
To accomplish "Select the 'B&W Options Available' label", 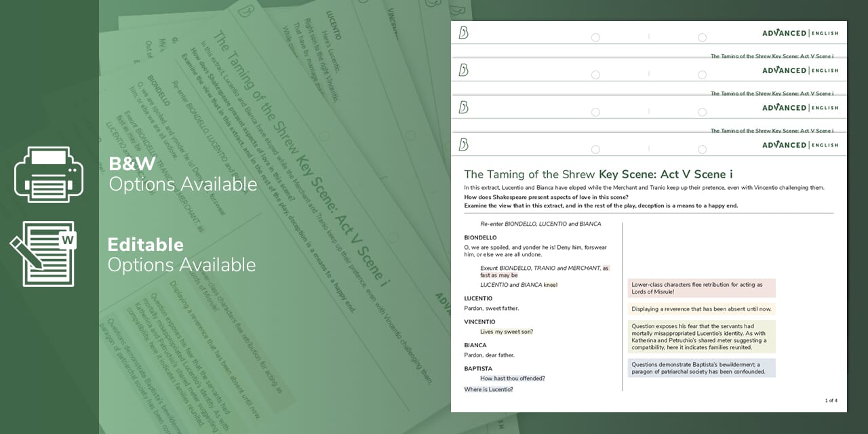I will [182, 174].
